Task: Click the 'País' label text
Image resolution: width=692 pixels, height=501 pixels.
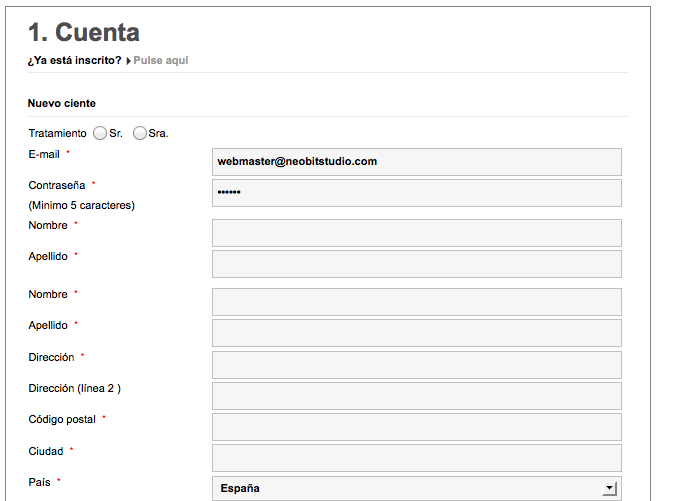Action: tap(40, 482)
